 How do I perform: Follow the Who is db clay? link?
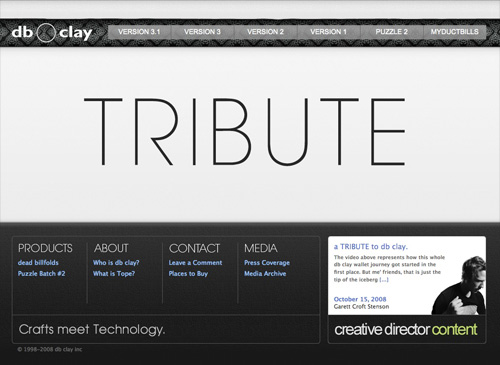point(116,263)
